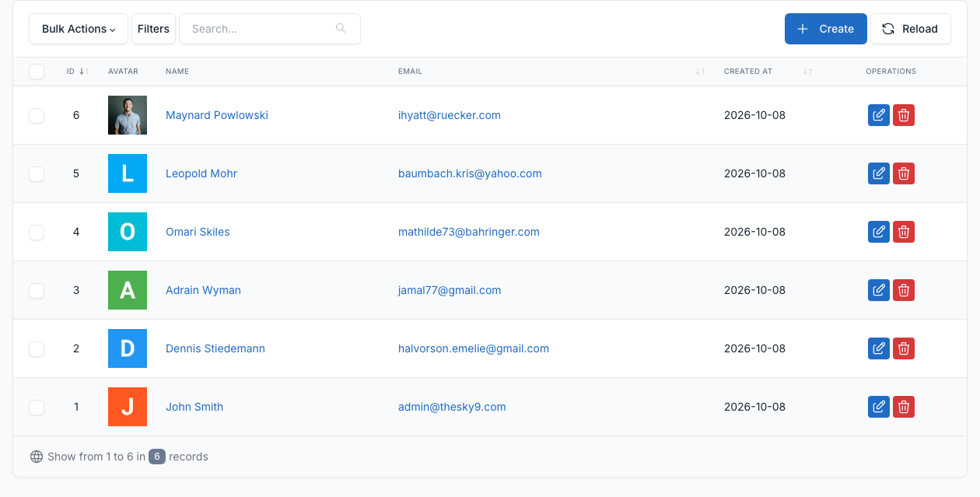Mark the Omari Skiles row checkbox

pos(37,233)
